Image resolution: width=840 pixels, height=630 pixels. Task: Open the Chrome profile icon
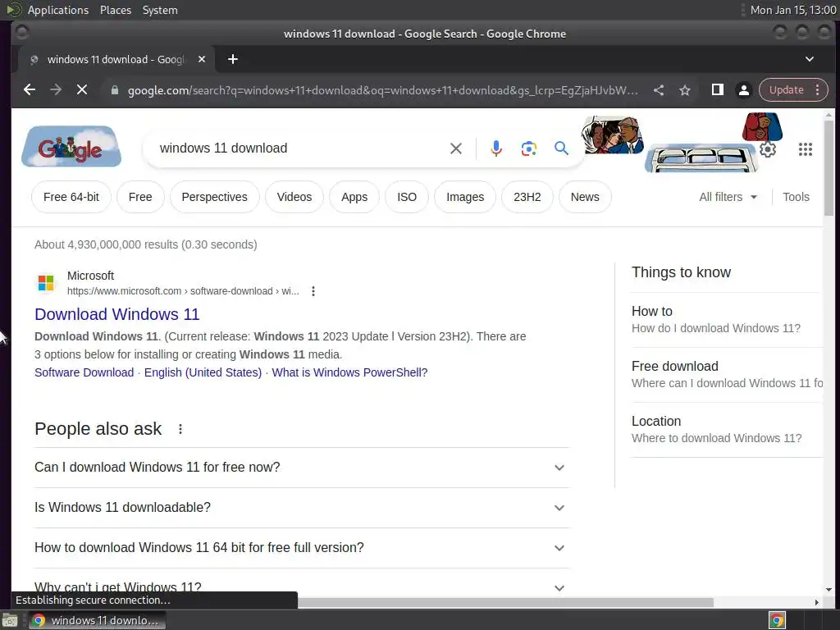[743, 90]
